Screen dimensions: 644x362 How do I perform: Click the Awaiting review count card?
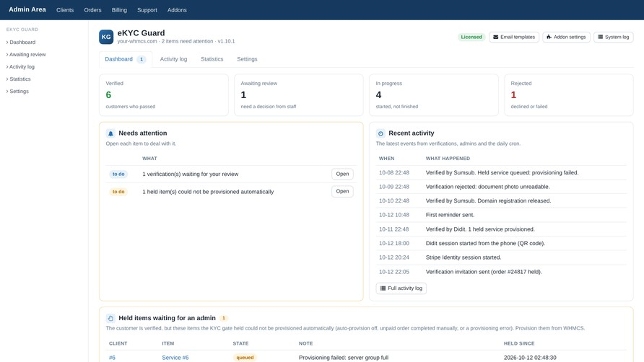click(x=299, y=94)
